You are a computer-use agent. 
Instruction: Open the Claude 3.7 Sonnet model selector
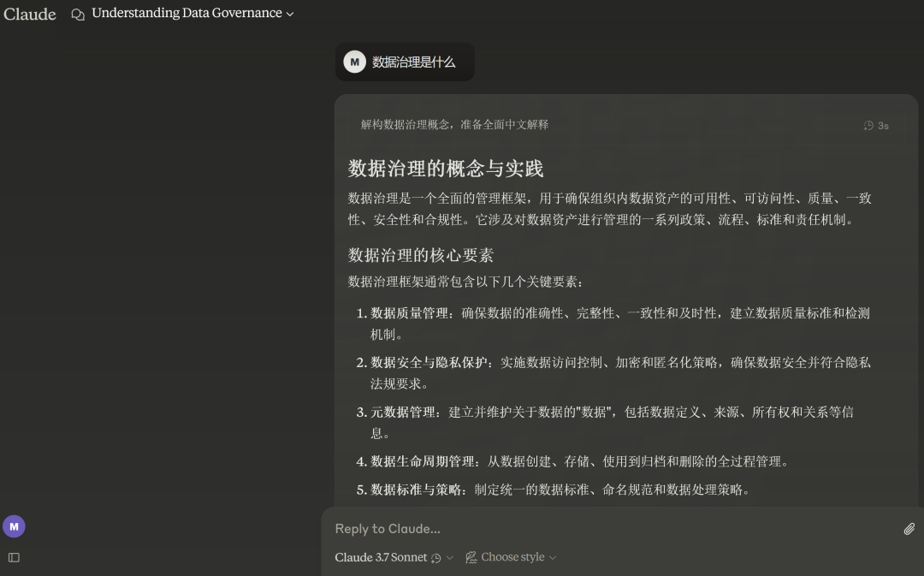[x=394, y=557]
